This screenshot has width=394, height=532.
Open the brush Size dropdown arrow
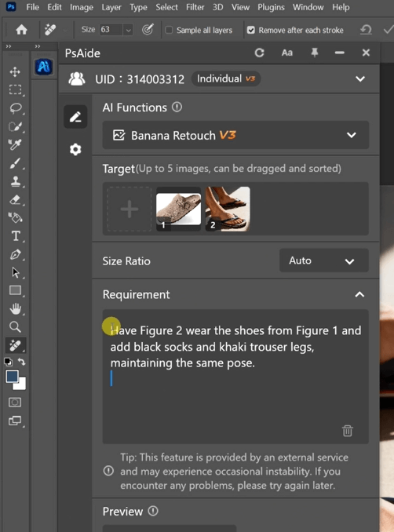[x=128, y=30]
